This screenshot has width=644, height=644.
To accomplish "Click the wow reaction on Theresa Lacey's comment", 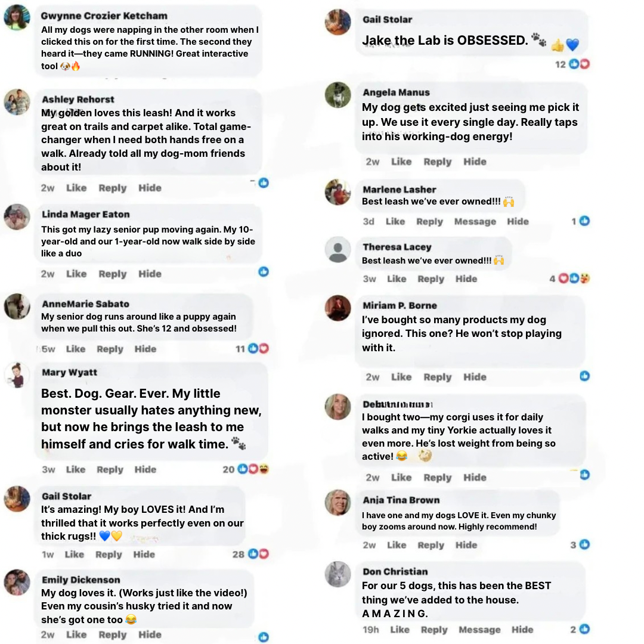I will 585,278.
